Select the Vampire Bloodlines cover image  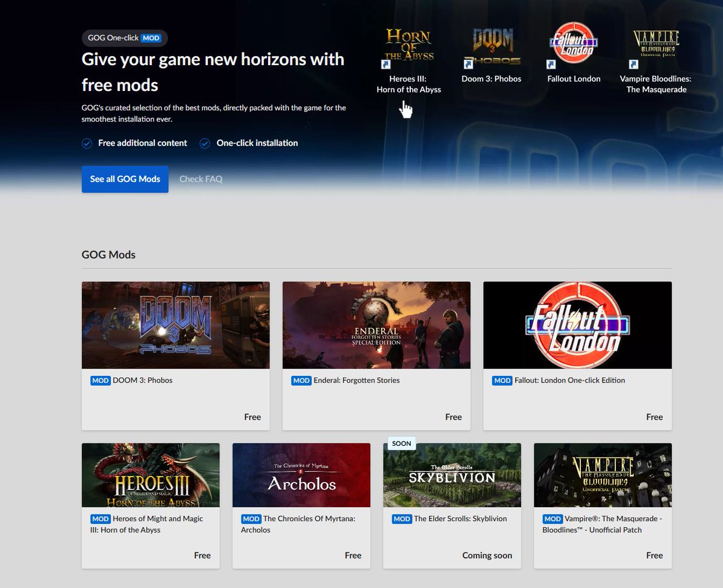tap(603, 475)
